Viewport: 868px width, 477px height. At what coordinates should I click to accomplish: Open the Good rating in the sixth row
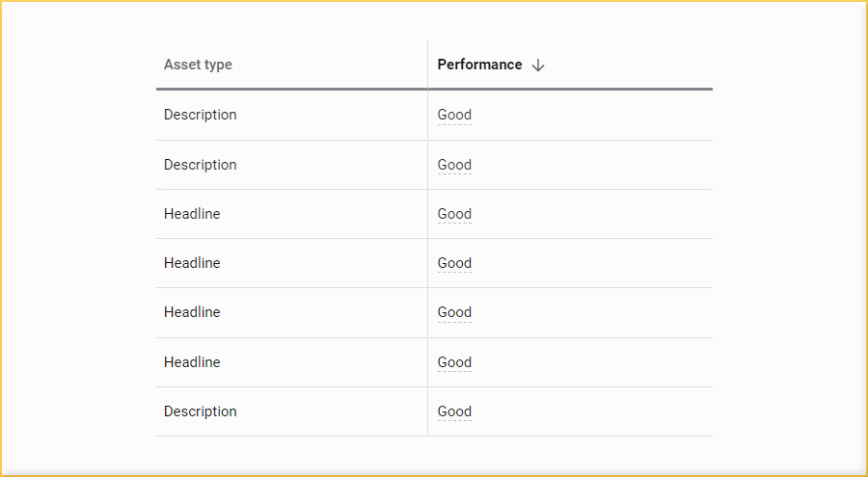454,362
